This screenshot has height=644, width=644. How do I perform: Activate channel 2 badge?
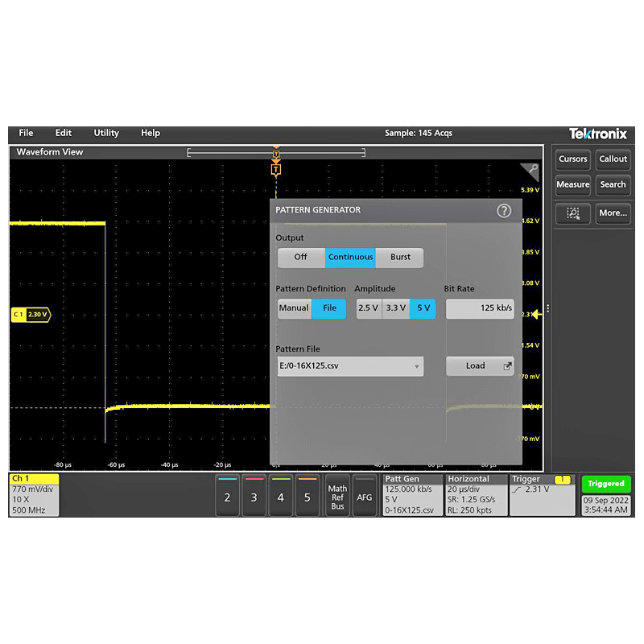[227, 497]
